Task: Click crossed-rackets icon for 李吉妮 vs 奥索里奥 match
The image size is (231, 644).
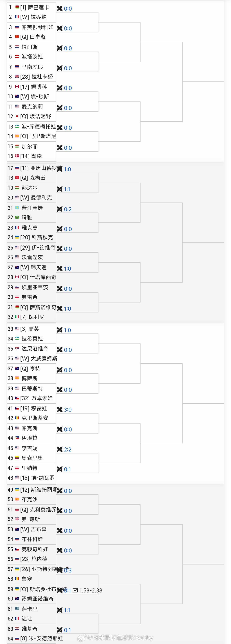Action: pyautogui.click(x=60, y=449)
